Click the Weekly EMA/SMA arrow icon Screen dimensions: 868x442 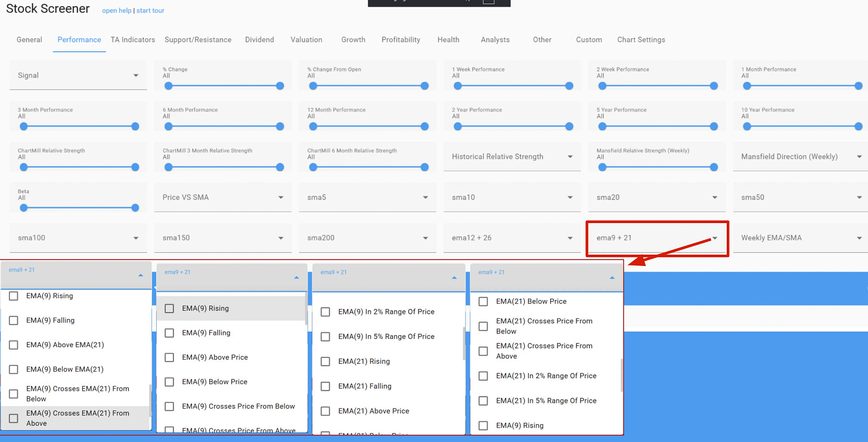[x=860, y=238]
